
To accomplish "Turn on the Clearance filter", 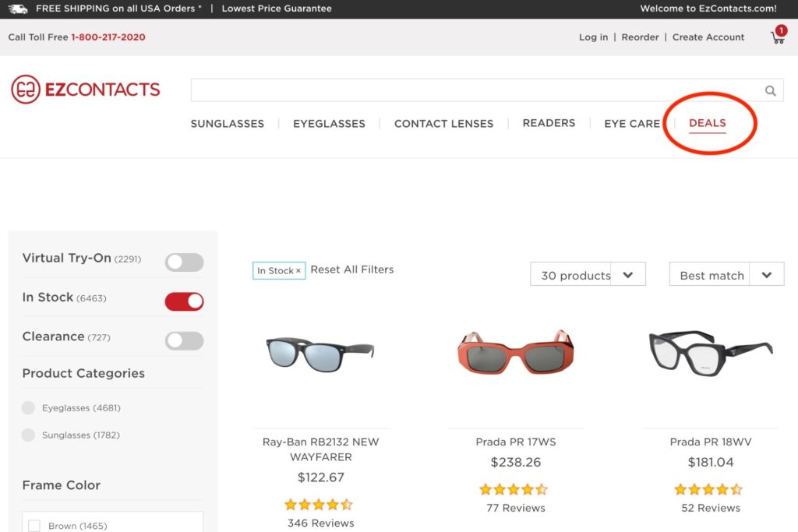I will (x=184, y=340).
